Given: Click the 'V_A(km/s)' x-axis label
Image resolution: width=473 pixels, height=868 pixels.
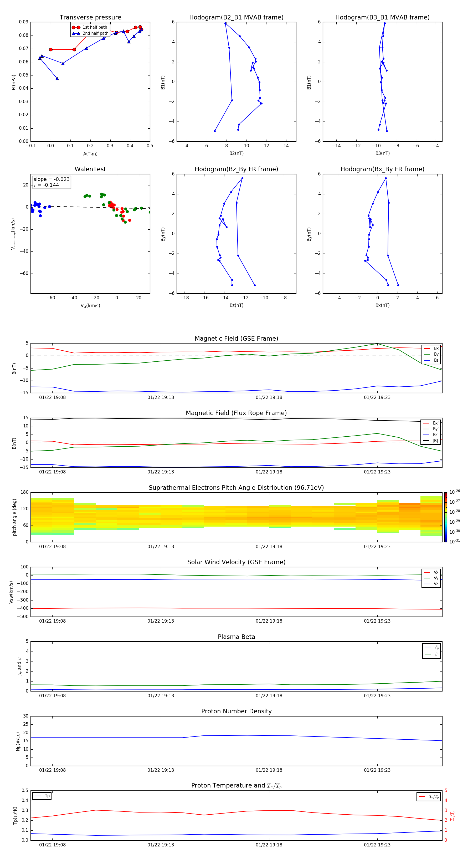Looking at the screenshot, I should point(90,306).
